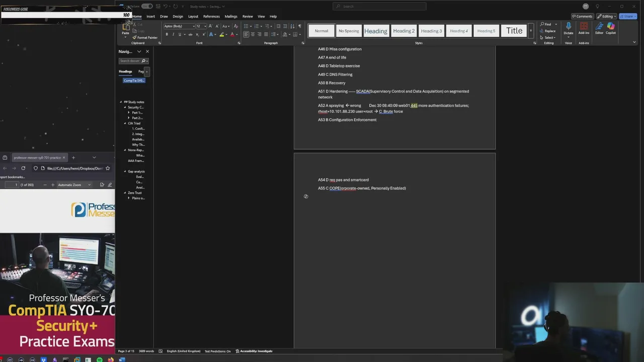Open the Review tab
This screenshot has width=644, height=362.
pyautogui.click(x=248, y=16)
